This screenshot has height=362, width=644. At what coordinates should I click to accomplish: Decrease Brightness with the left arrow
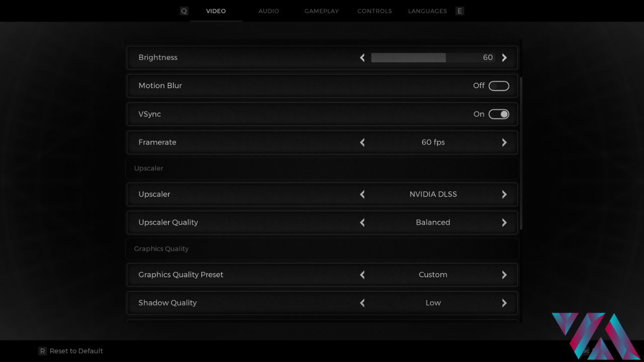(x=362, y=58)
